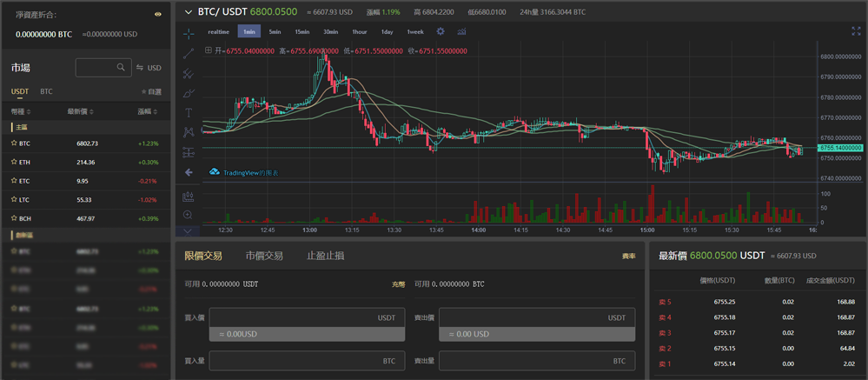Click the zoom in magnifier tool
The height and width of the screenshot is (380, 868).
(189, 215)
